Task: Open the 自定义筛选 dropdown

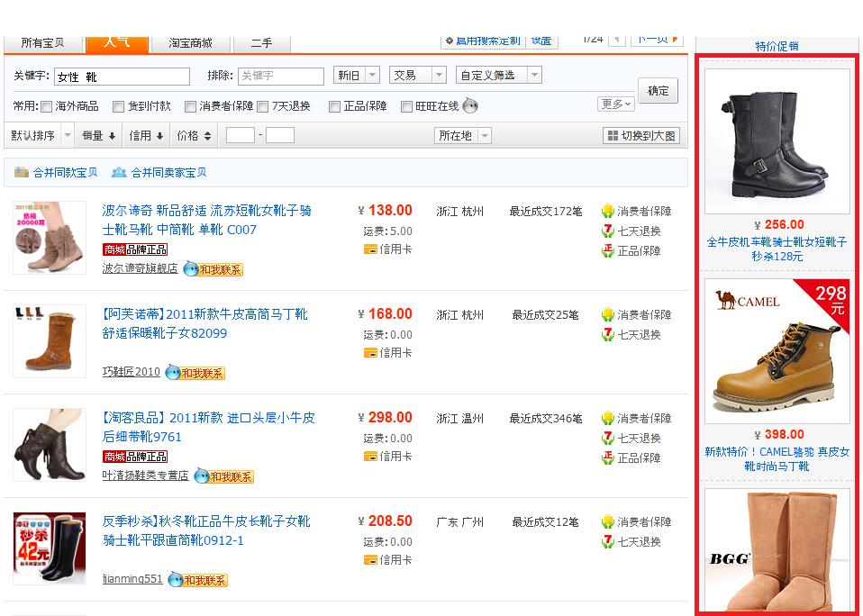Action: point(499,75)
